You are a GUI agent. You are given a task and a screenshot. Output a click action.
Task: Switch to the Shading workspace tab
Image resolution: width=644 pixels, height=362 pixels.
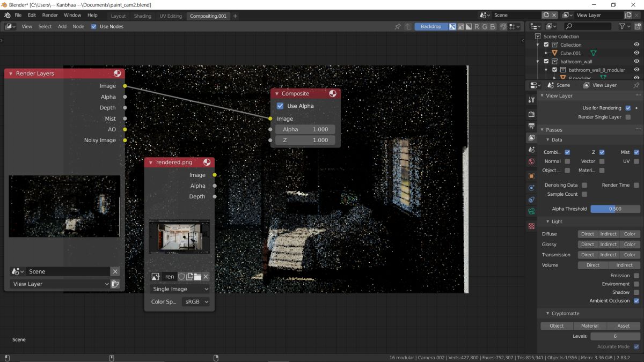tap(143, 16)
